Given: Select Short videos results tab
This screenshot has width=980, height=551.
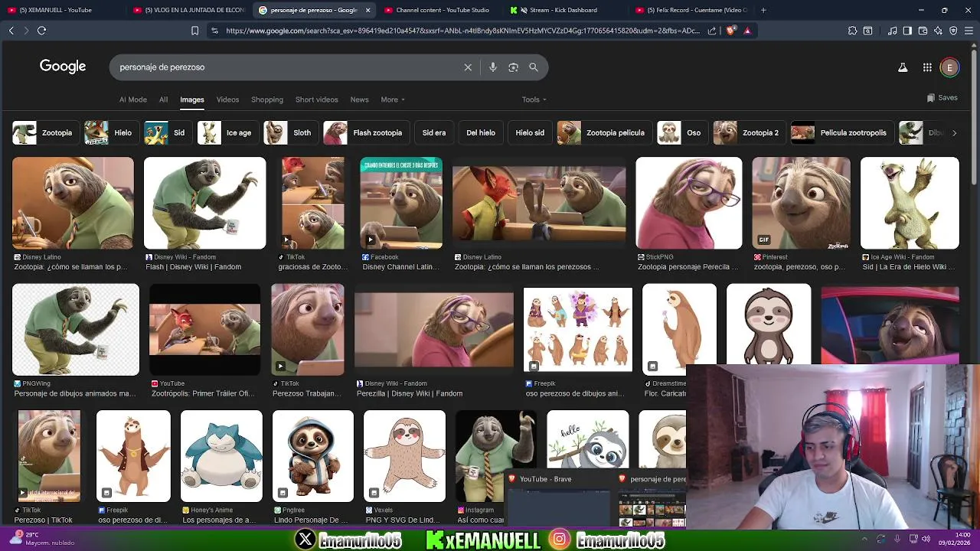Looking at the screenshot, I should (x=316, y=99).
